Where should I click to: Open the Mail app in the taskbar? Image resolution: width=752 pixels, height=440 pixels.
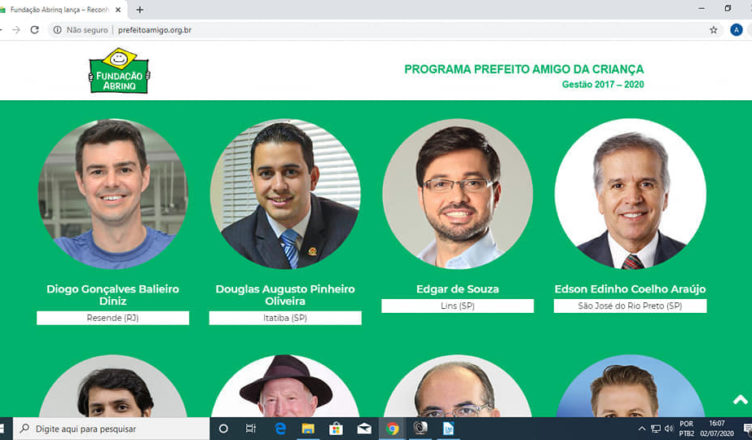click(364, 428)
